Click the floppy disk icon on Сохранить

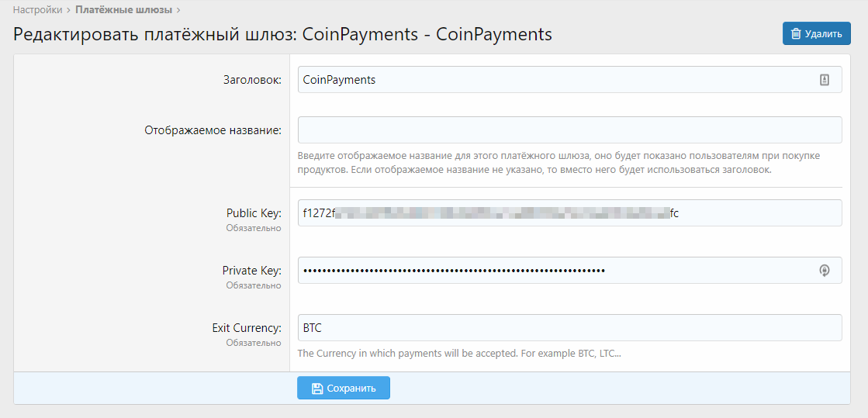316,389
